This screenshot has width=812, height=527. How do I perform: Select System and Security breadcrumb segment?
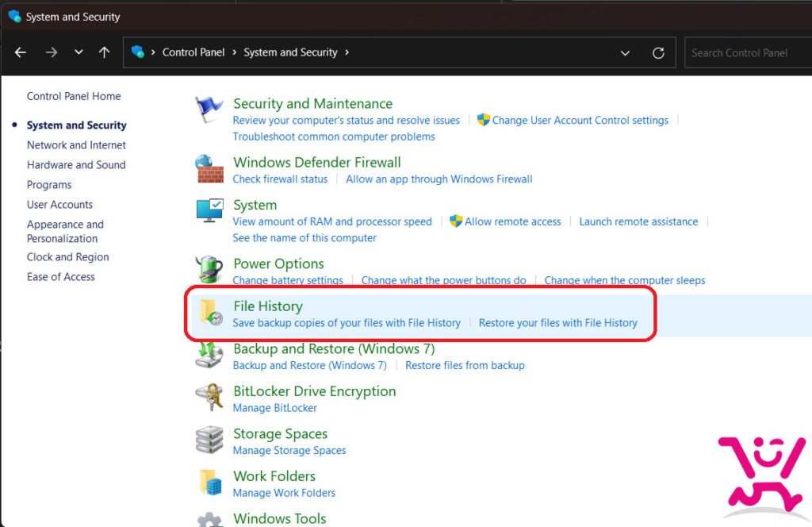[x=290, y=52]
